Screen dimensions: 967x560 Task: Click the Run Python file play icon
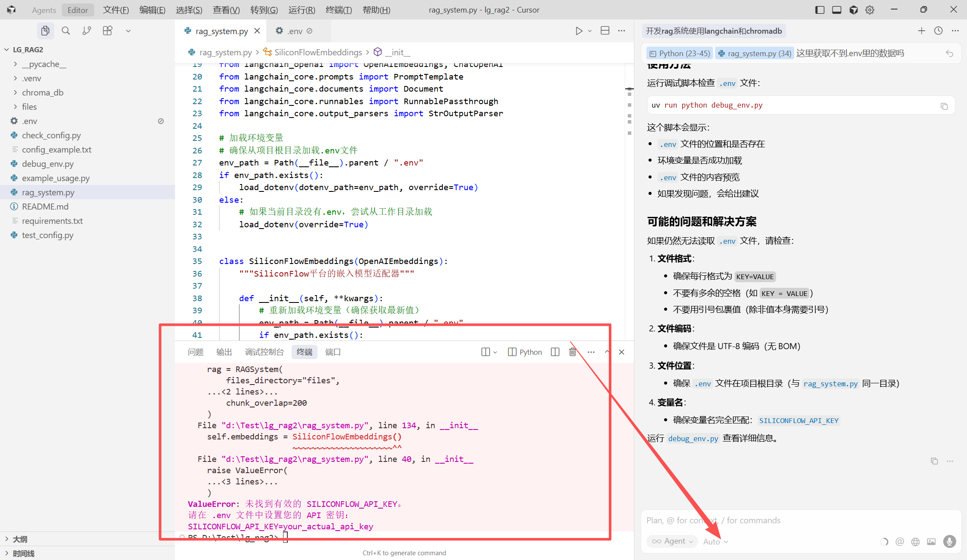point(579,31)
